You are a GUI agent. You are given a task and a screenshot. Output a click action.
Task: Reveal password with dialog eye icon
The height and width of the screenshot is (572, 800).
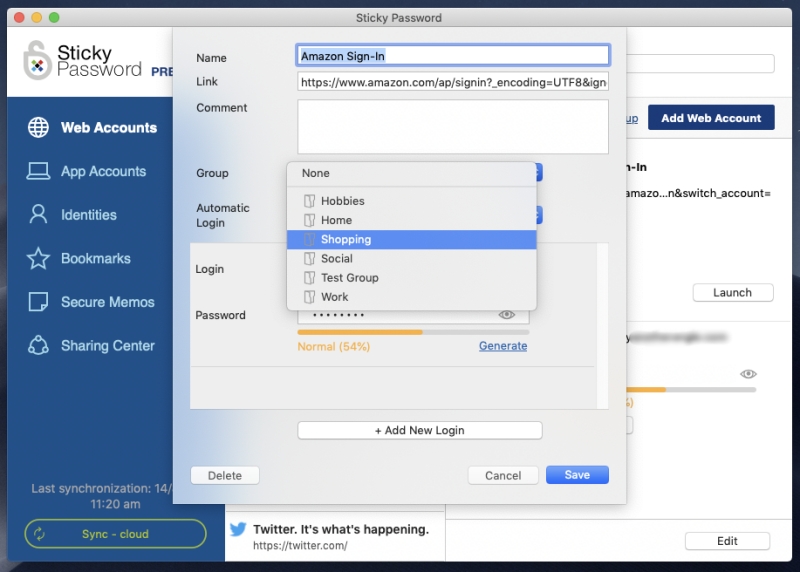[507, 315]
